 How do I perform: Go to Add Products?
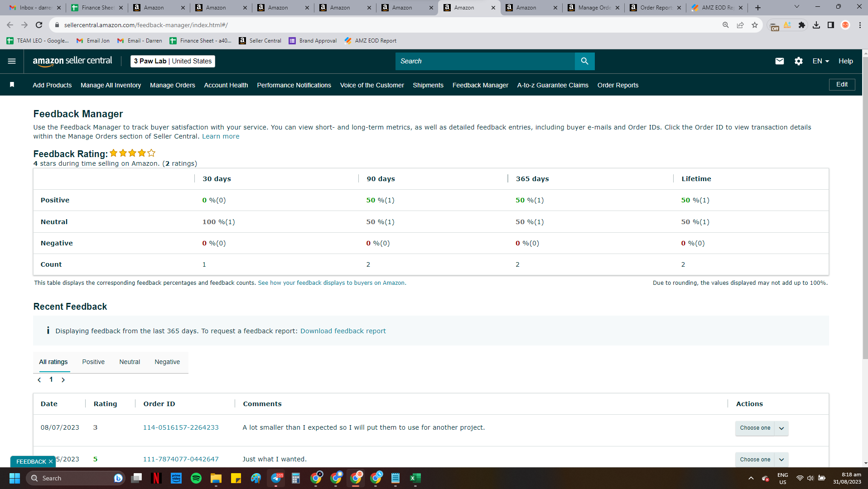pos(52,85)
